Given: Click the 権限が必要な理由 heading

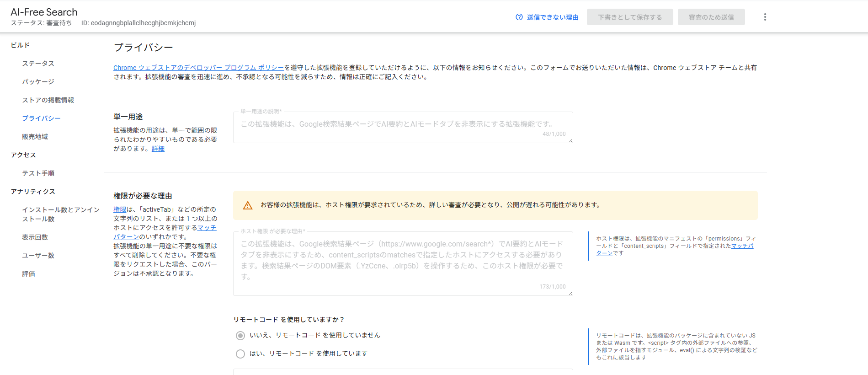Looking at the screenshot, I should (143, 196).
